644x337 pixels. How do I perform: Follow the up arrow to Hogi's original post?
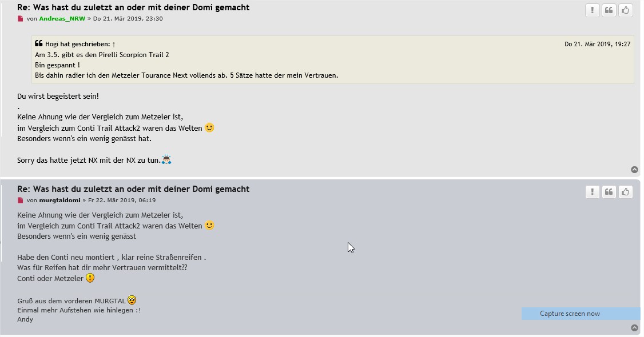(114, 44)
